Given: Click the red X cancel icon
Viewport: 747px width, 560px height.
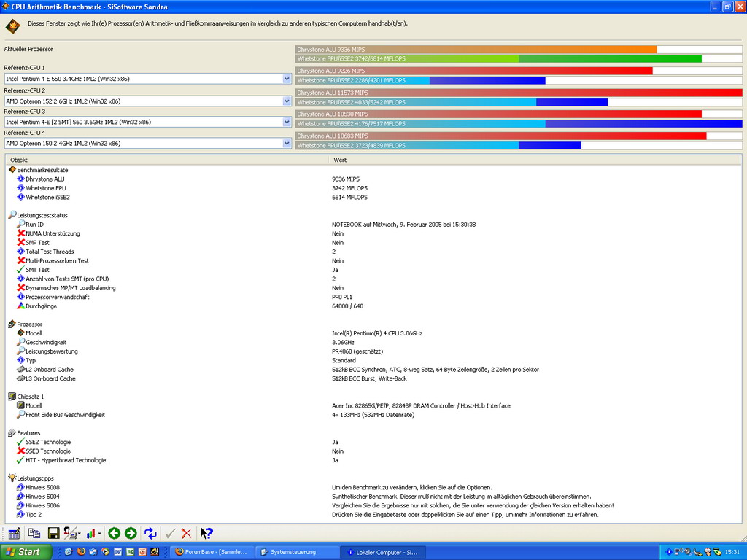Looking at the screenshot, I should [x=186, y=533].
